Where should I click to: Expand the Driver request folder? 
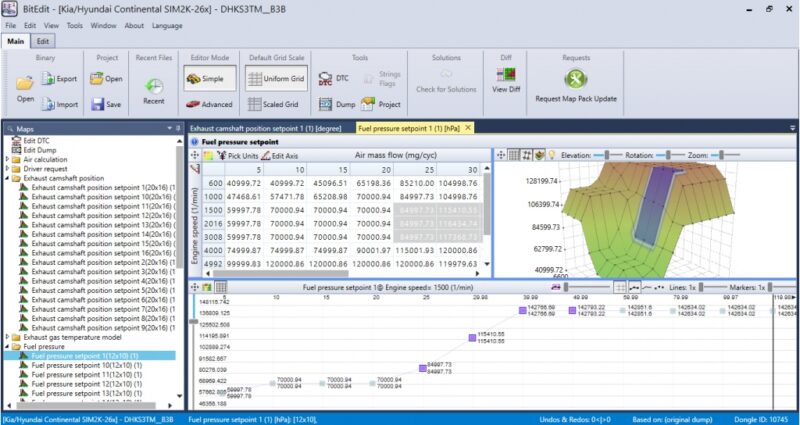(8, 169)
